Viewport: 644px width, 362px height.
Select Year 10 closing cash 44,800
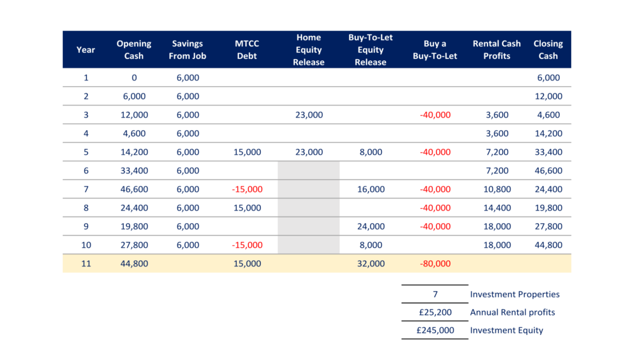point(548,245)
